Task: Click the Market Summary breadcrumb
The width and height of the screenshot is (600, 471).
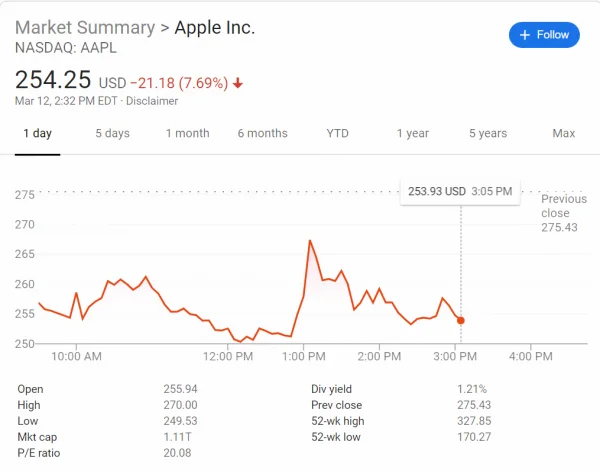Action: coord(85,27)
